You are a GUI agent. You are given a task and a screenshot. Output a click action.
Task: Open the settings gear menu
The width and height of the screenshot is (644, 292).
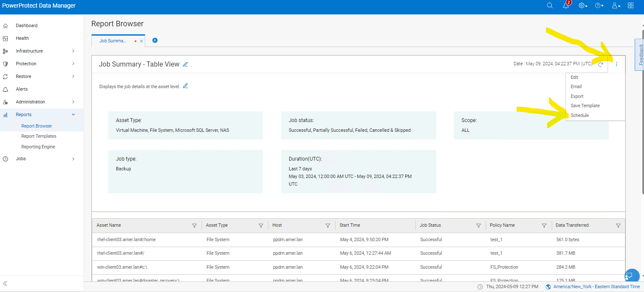(x=581, y=6)
